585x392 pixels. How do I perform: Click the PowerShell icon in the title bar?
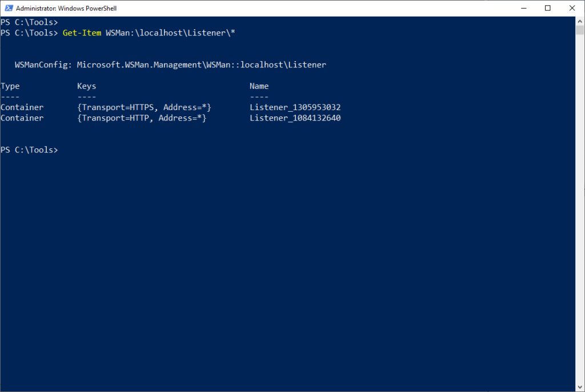(8, 8)
